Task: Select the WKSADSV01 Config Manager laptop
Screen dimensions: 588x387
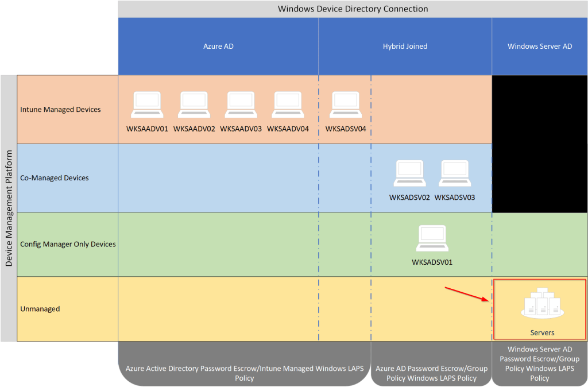Action: click(x=432, y=239)
